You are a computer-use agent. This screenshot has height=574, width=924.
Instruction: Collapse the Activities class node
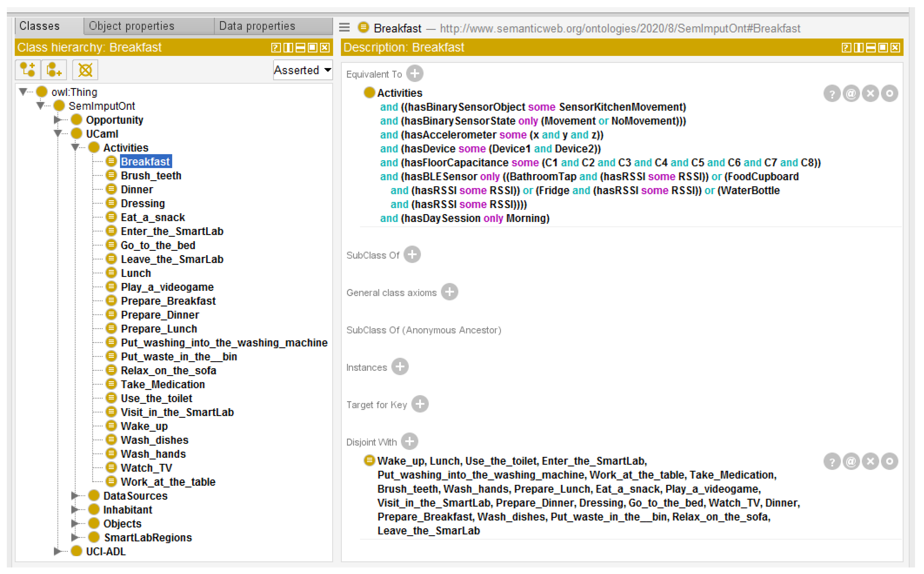pyautogui.click(x=75, y=148)
